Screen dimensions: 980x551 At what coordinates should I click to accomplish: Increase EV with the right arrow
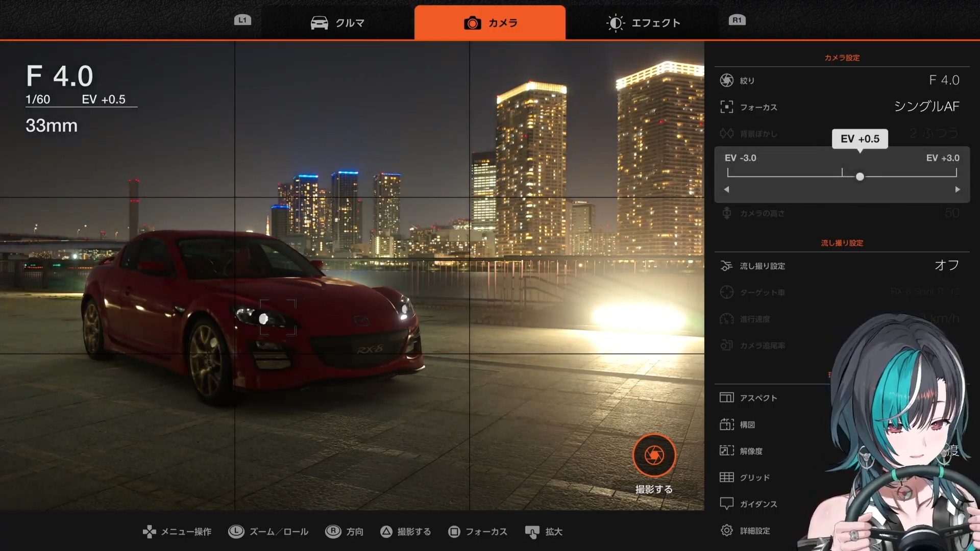[x=958, y=189]
